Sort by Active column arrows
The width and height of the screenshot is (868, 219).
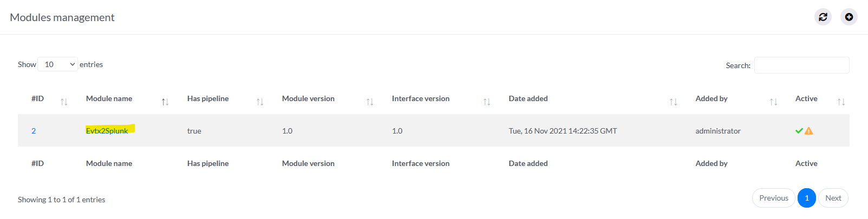(x=841, y=102)
